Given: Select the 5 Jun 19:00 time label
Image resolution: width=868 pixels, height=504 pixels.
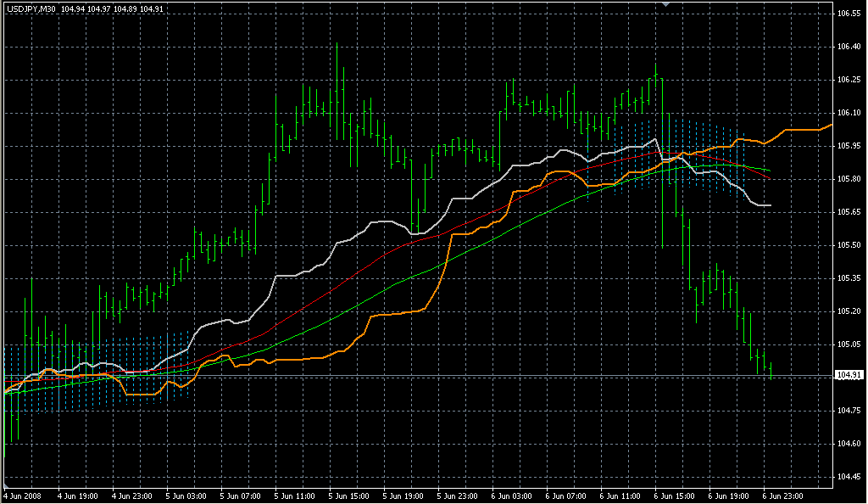Looking at the screenshot, I should [403, 496].
